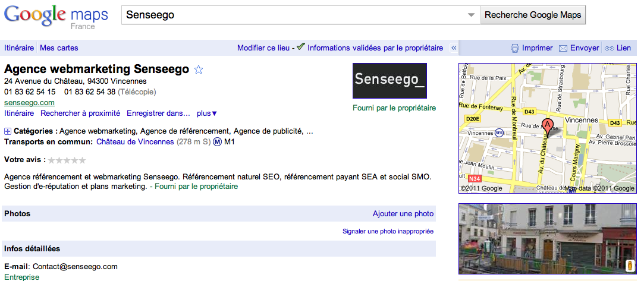Open the search box suggestions dropdown arrow

tap(471, 15)
